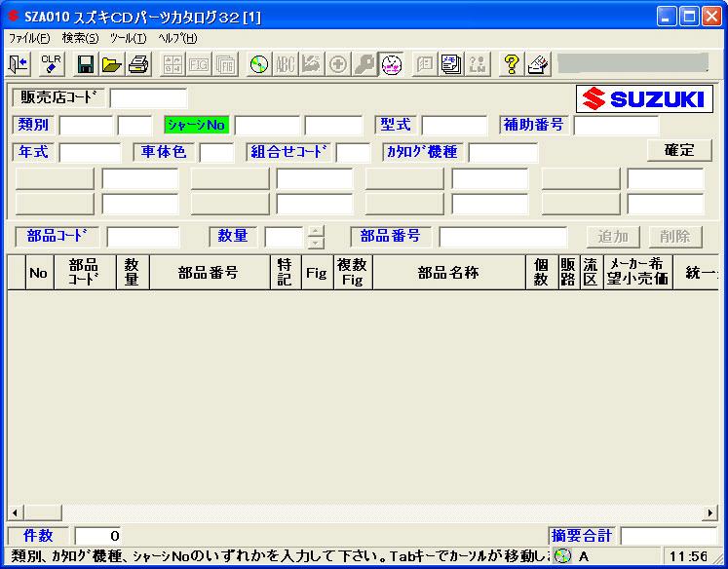Open the 検索(S) menu

(80, 38)
